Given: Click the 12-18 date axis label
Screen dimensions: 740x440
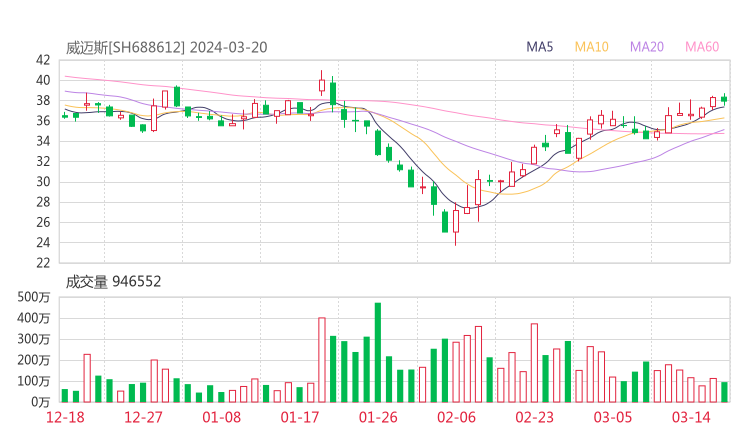Looking at the screenshot, I should point(65,417).
